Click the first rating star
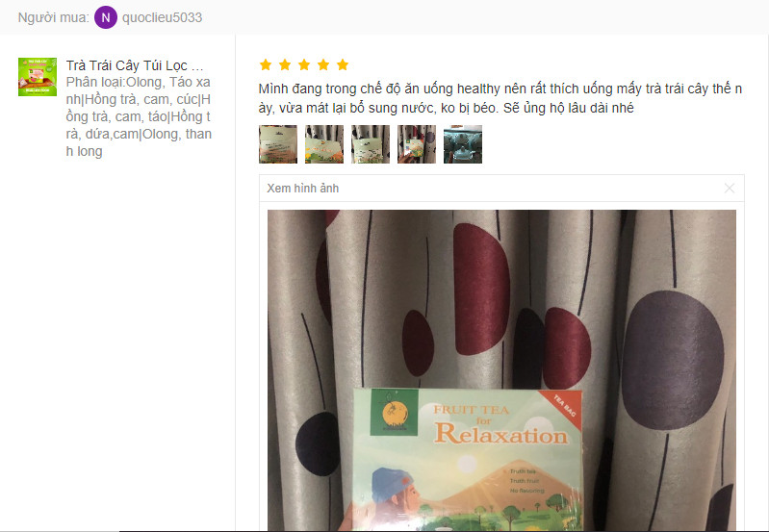This screenshot has height=532, width=769. 266,64
